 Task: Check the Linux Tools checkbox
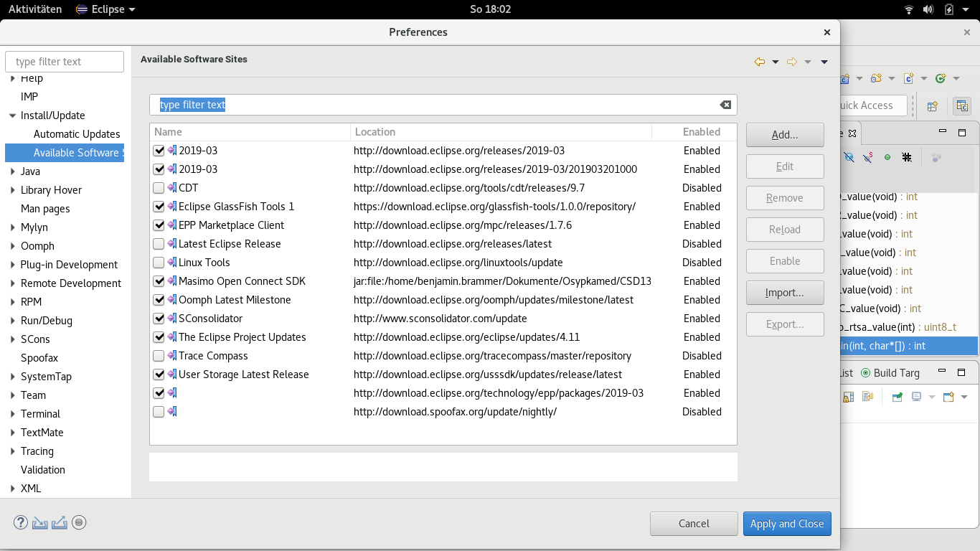[159, 263]
